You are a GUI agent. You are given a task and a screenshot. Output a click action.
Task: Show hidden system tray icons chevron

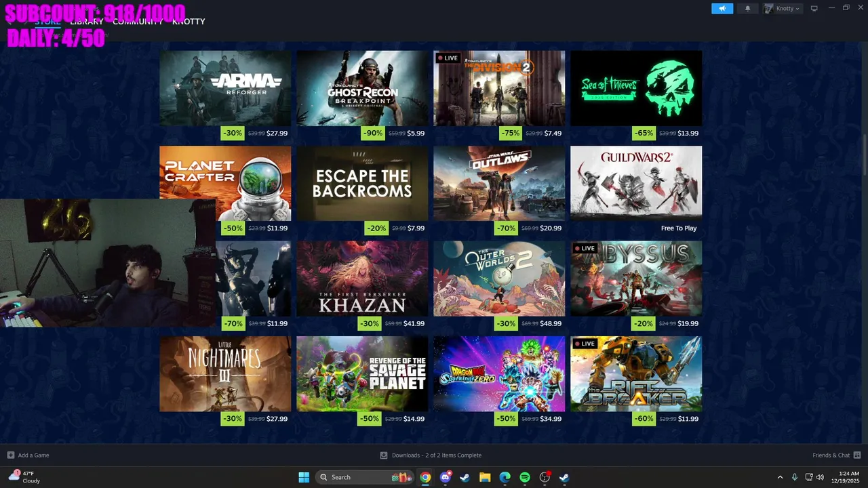tap(780, 477)
